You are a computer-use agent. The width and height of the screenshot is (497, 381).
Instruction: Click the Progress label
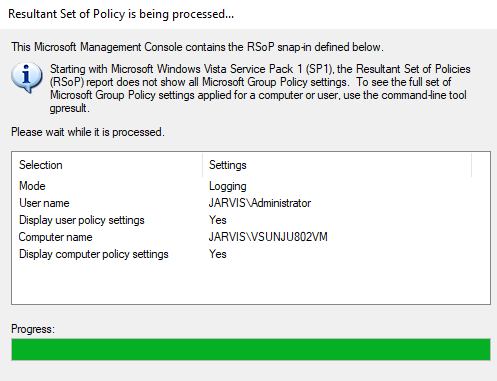coord(33,329)
